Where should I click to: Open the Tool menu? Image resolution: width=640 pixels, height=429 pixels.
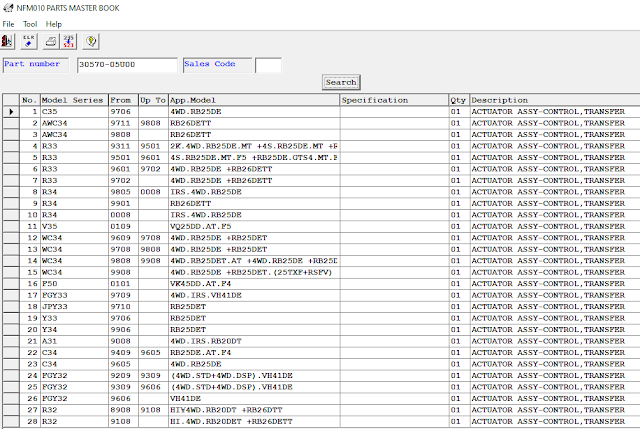(x=30, y=24)
